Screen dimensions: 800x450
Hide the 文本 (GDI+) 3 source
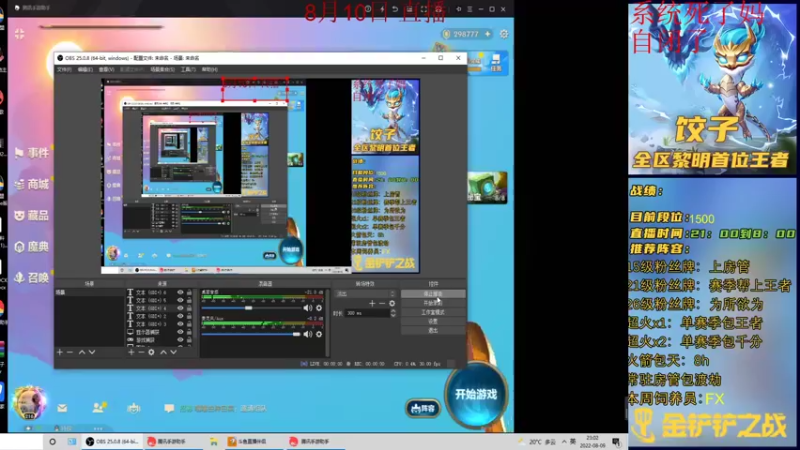(180, 324)
